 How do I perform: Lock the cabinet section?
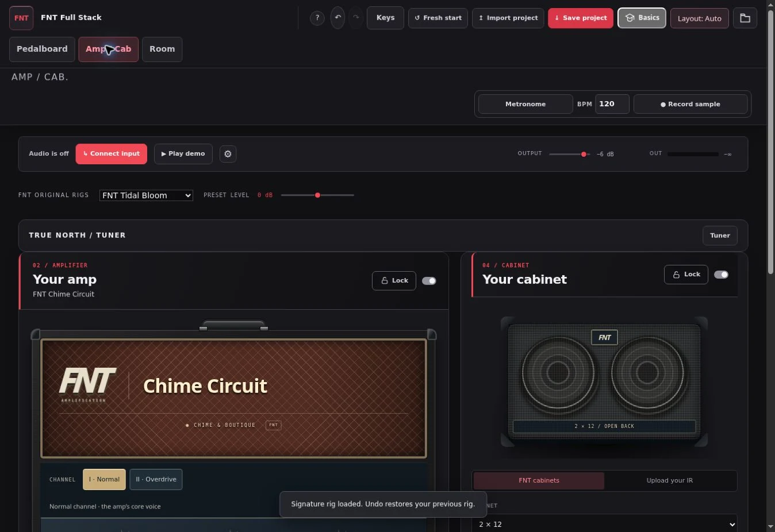686,275
